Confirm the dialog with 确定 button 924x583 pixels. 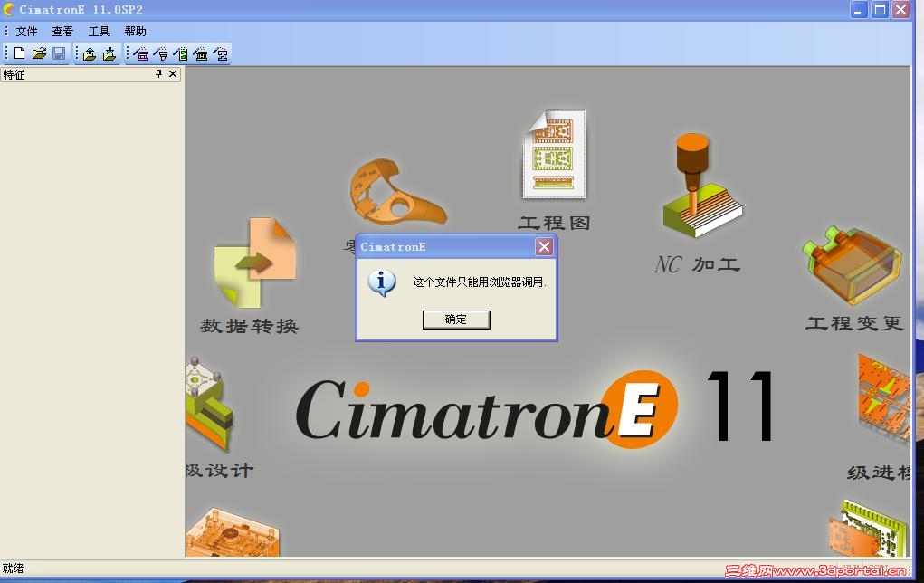(x=456, y=320)
